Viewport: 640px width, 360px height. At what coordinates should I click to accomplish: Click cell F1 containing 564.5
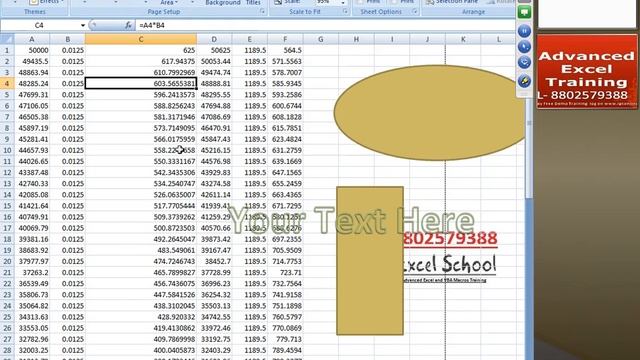click(x=285, y=51)
